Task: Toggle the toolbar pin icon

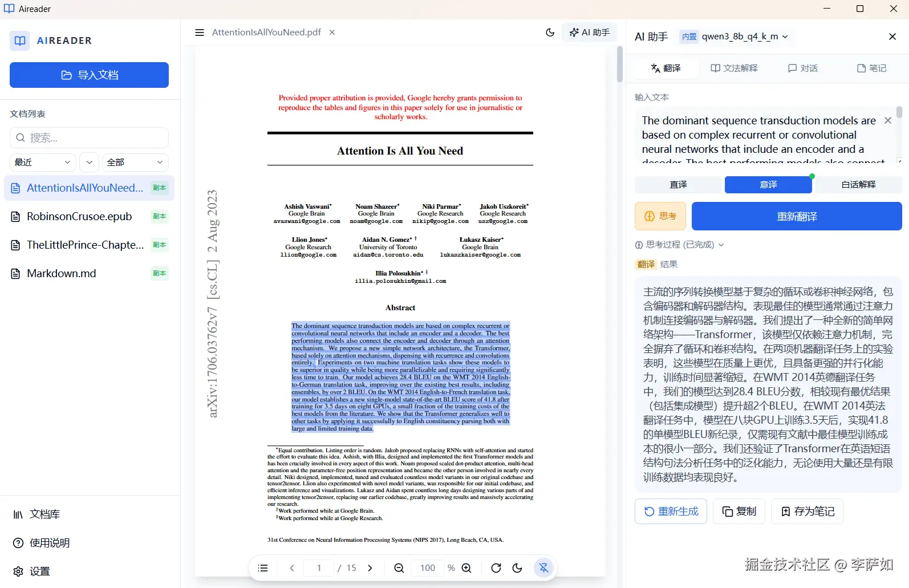Action: [x=543, y=568]
